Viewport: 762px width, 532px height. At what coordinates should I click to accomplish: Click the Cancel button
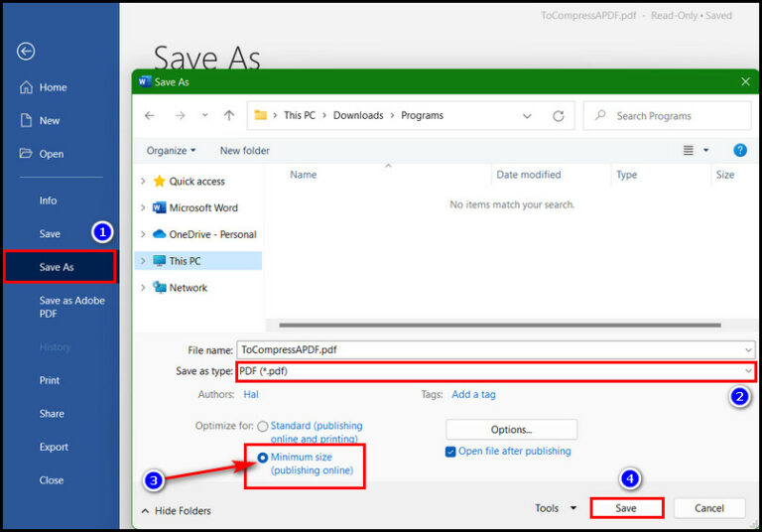709,508
